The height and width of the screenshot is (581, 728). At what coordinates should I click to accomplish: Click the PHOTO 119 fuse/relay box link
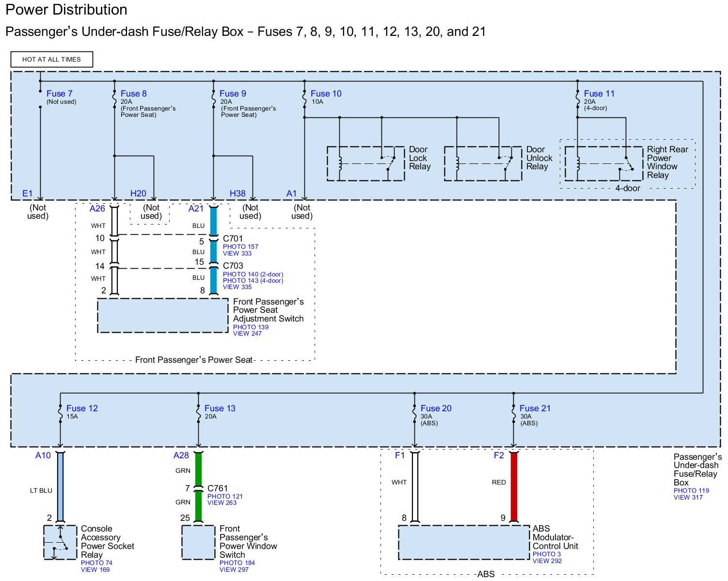[691, 491]
